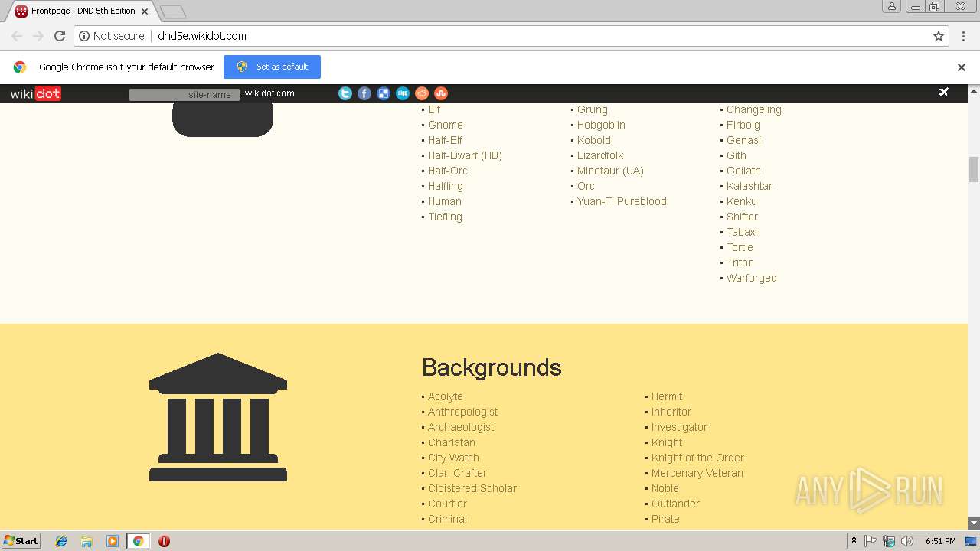This screenshot has height=551, width=980.
Task: Set Chrome as default browser
Action: click(x=272, y=67)
